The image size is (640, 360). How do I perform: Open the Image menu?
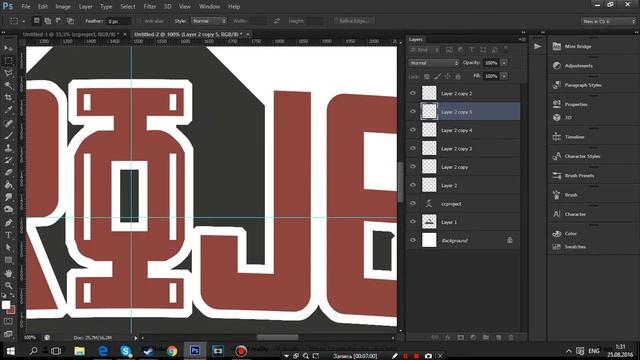[63, 7]
